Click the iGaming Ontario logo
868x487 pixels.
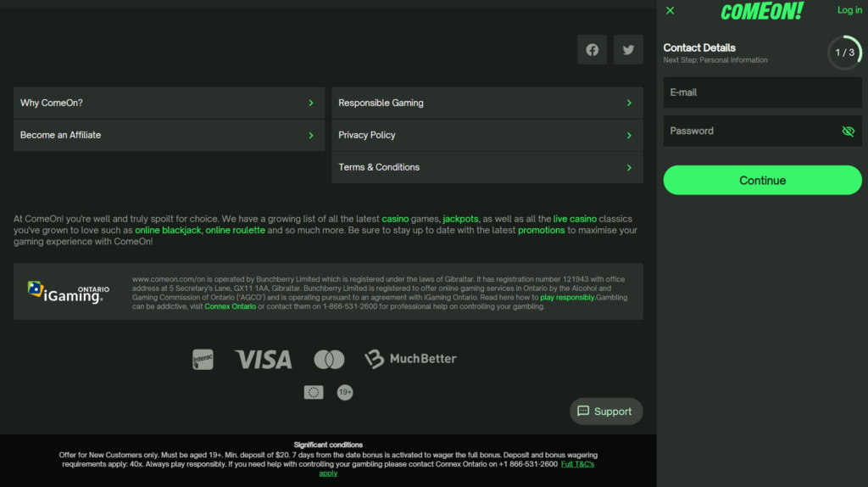[68, 292]
